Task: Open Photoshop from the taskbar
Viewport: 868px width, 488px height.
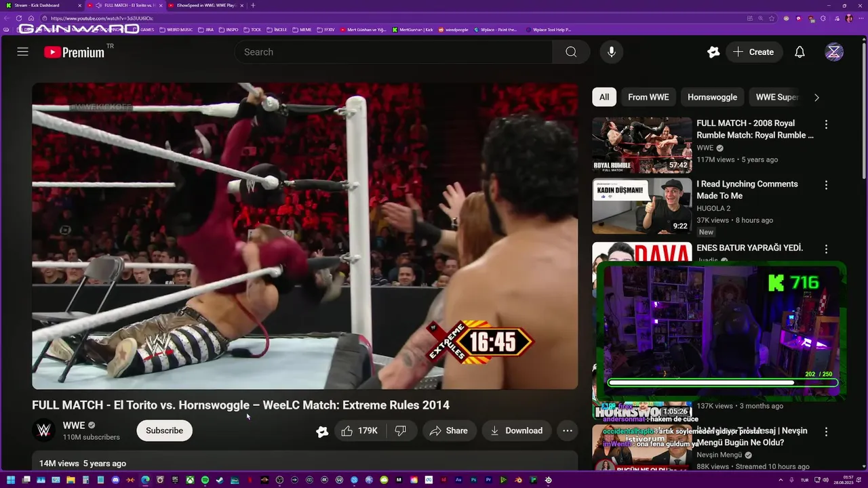Action: point(474,480)
